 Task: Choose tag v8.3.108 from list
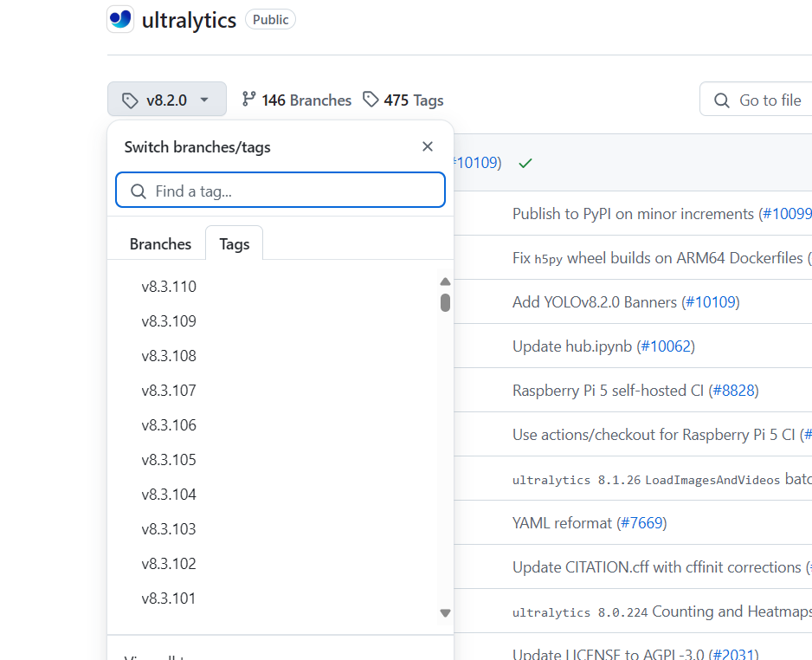169,356
